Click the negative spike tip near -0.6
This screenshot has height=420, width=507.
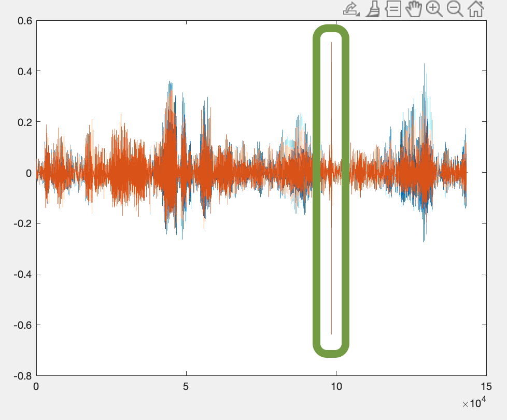(331, 333)
